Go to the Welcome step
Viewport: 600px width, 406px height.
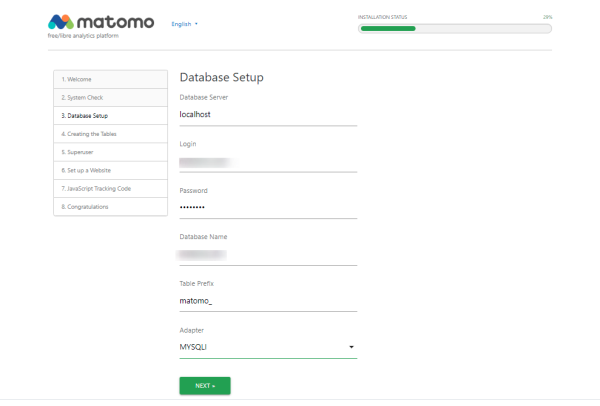click(x=110, y=79)
